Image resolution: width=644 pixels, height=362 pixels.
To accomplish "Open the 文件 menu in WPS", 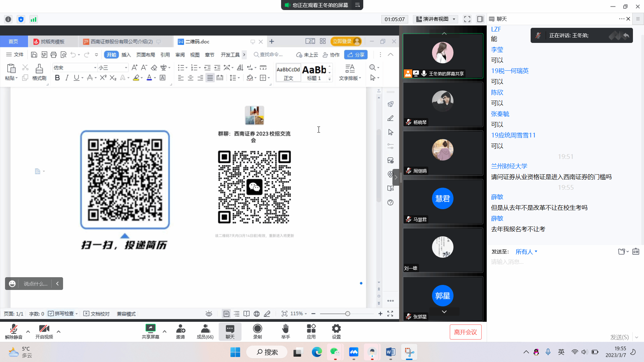I will point(15,55).
